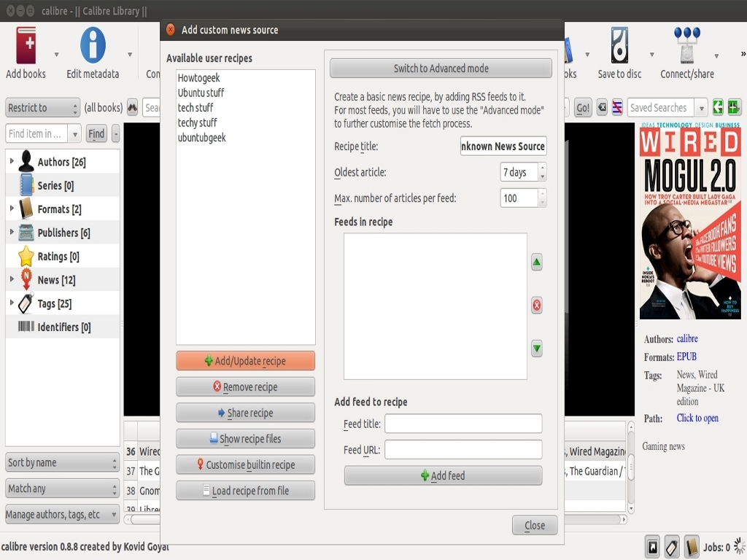Viewport: 747px width, 560px height.
Task: Click the Oldest article days spinner
Action: (523, 172)
